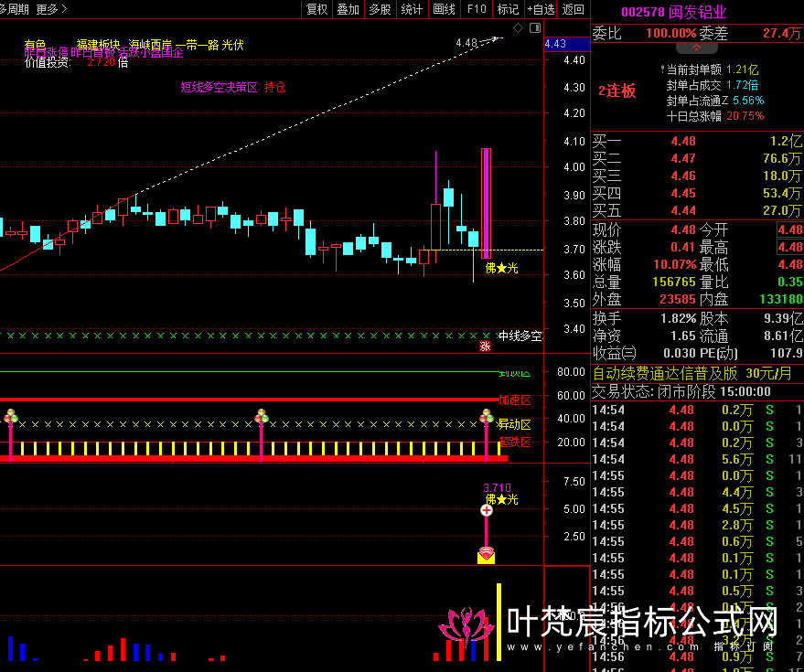Select the 画线 drawing tool

tap(444, 9)
